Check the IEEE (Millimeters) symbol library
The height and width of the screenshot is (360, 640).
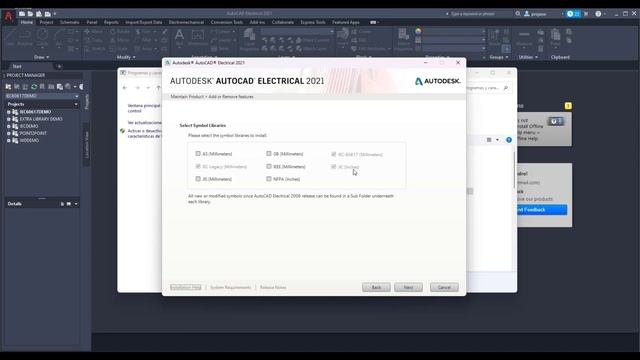tap(269, 167)
